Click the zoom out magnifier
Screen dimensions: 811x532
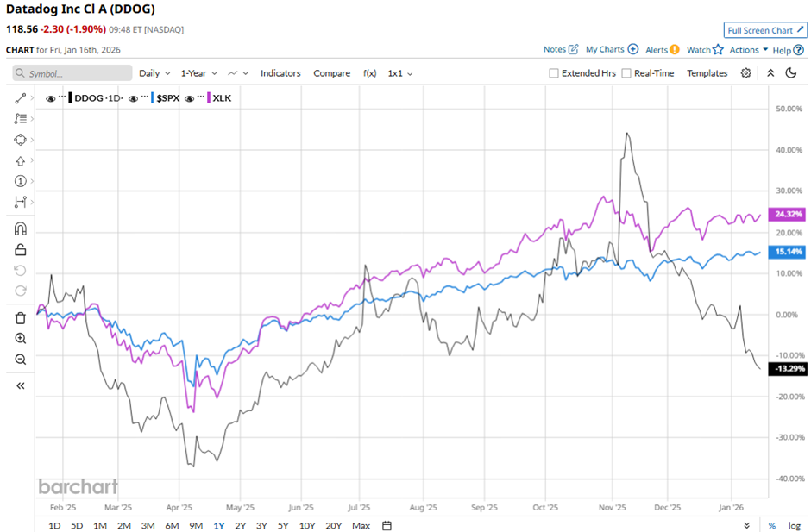pyautogui.click(x=20, y=359)
